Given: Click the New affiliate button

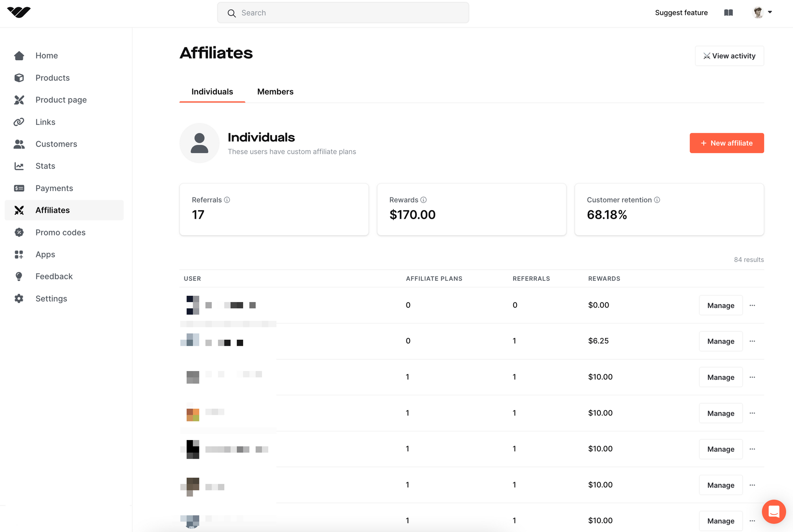Looking at the screenshot, I should tap(726, 143).
